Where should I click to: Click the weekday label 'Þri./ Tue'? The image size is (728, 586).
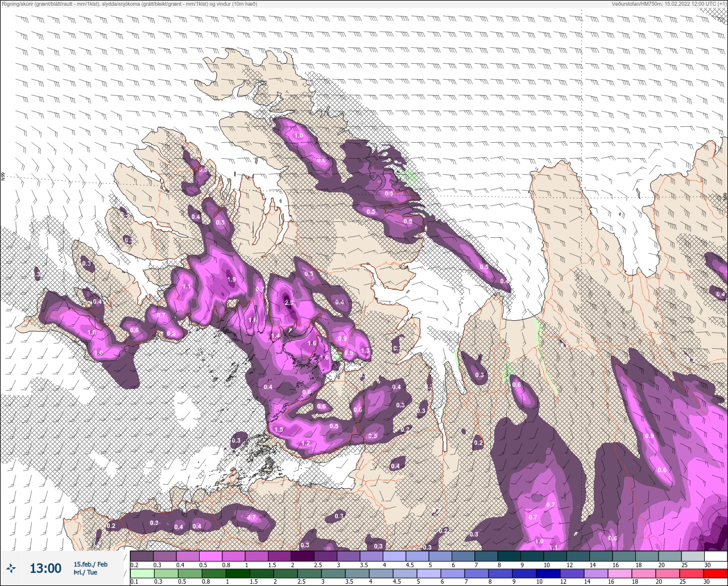85,572
